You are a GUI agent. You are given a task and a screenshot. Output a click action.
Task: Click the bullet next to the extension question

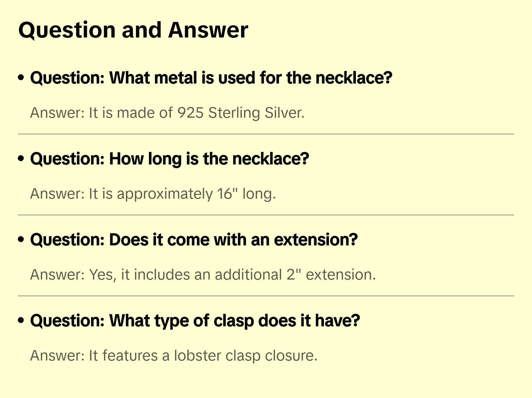(21, 240)
